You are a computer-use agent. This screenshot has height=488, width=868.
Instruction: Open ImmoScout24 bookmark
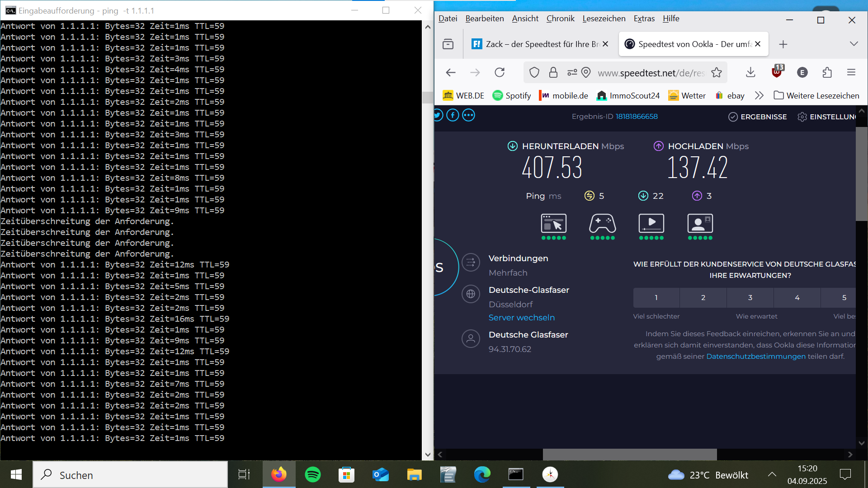click(x=628, y=95)
